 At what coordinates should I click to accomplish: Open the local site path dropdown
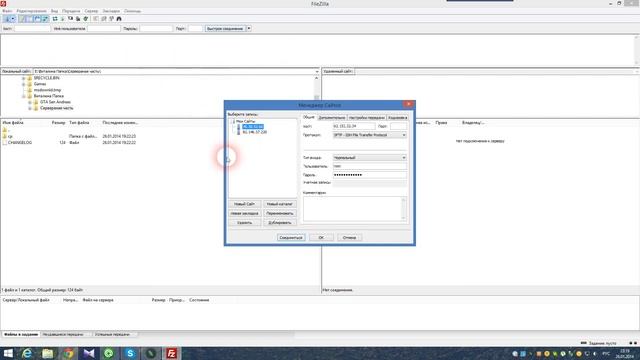[x=317, y=71]
